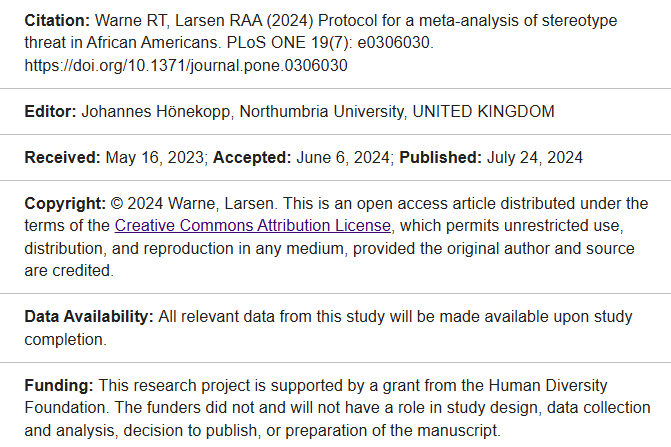This screenshot has width=671, height=447.
Task: Click the bold "Editor:" label
Action: pyautogui.click(x=51, y=111)
